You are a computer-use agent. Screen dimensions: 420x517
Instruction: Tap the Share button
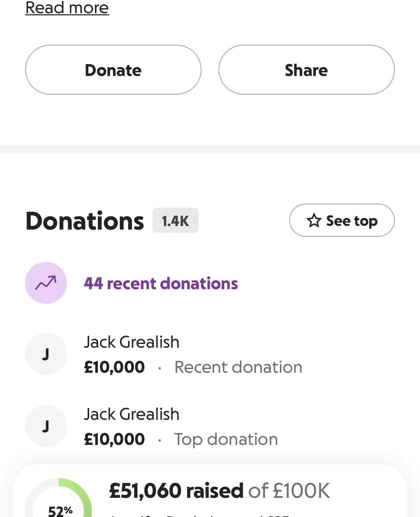[x=306, y=70]
